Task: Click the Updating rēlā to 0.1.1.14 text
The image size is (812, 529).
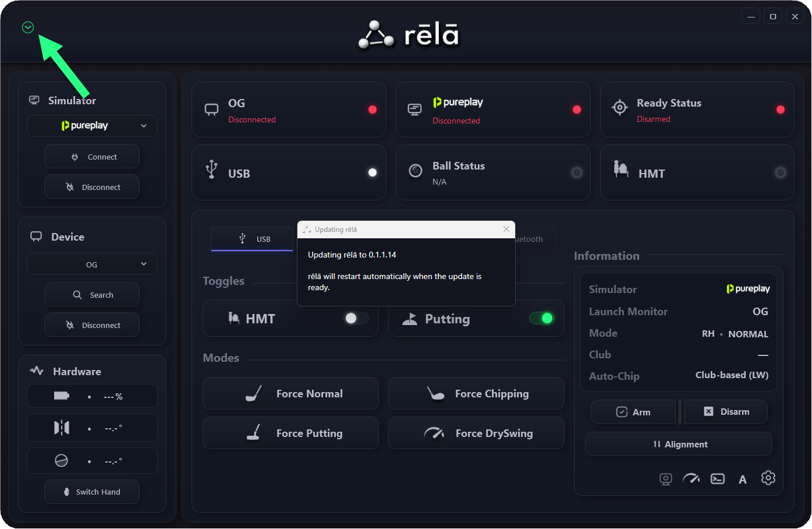Action: click(352, 255)
